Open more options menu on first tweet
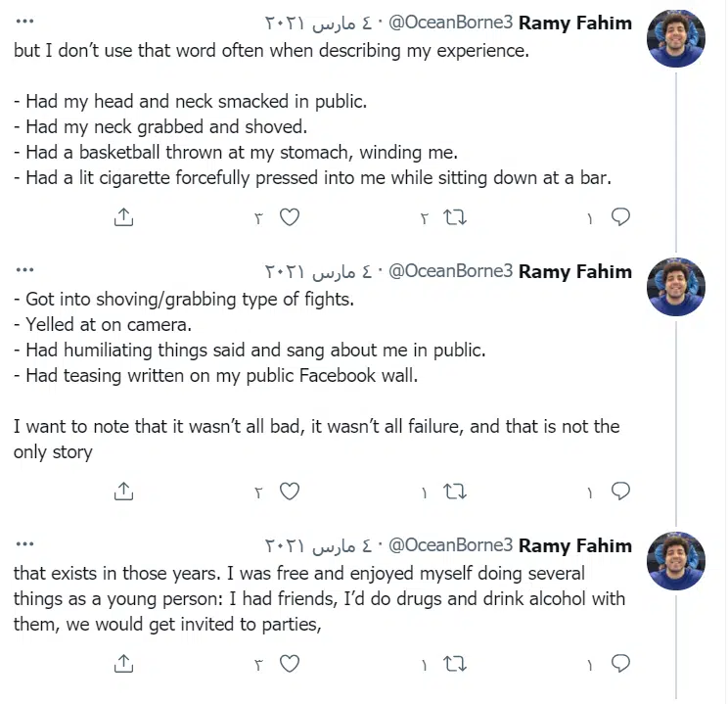This screenshot has height=704, width=728. point(25,23)
